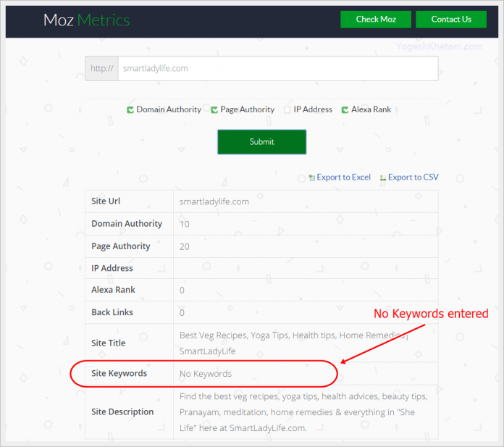
Task: Click the Export to CSV link
Action: tap(413, 177)
